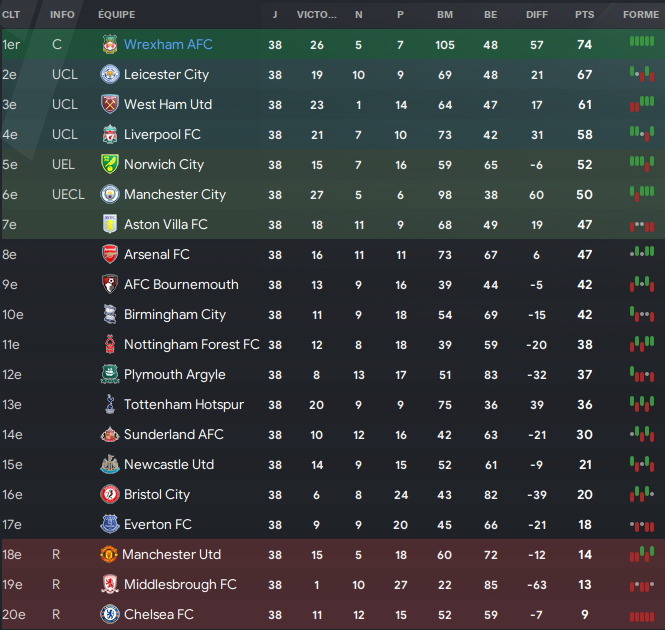Image resolution: width=665 pixels, height=630 pixels.
Task: Click the FORME column header
Action: [x=640, y=15]
